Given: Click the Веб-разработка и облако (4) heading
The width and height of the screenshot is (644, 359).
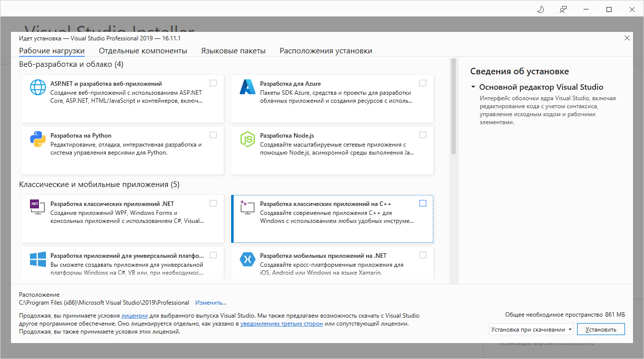Looking at the screenshot, I should click(x=71, y=64).
